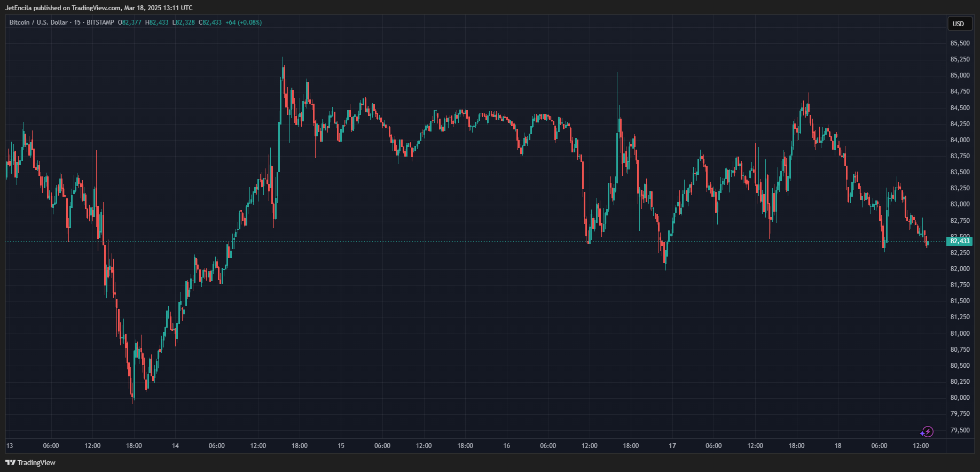Click date marker 13 on time axis

(x=10, y=446)
